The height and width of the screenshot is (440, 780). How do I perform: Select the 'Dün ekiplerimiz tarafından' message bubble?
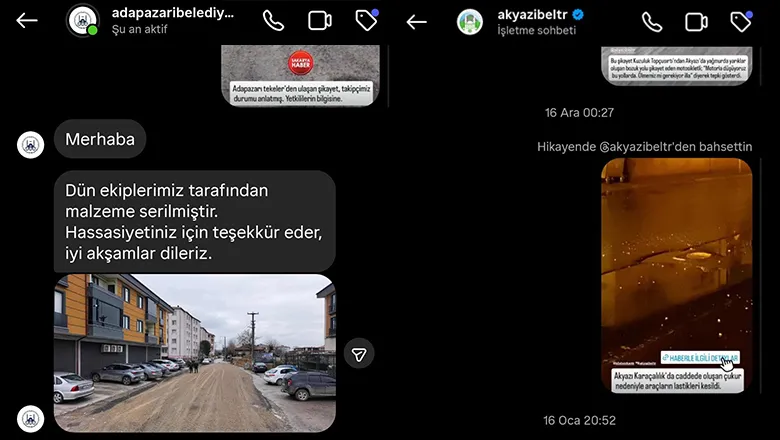[195, 222]
